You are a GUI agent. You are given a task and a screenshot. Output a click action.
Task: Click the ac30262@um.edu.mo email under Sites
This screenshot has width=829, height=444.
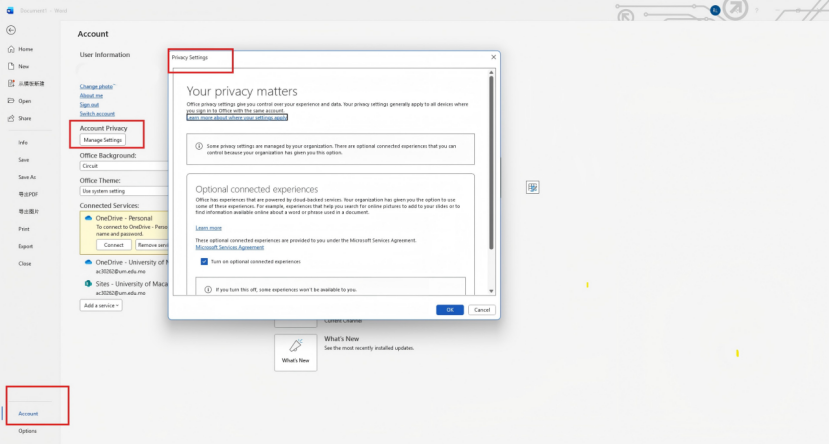pos(121,293)
